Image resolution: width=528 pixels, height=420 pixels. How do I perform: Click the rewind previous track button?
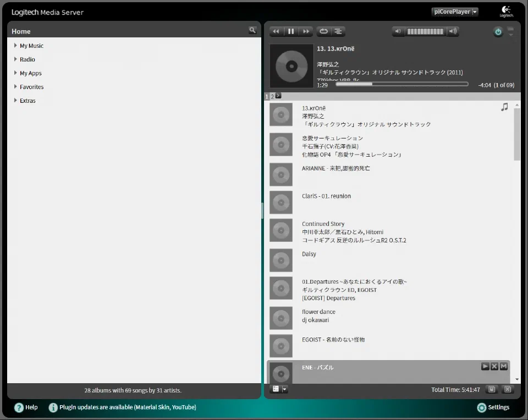276,31
